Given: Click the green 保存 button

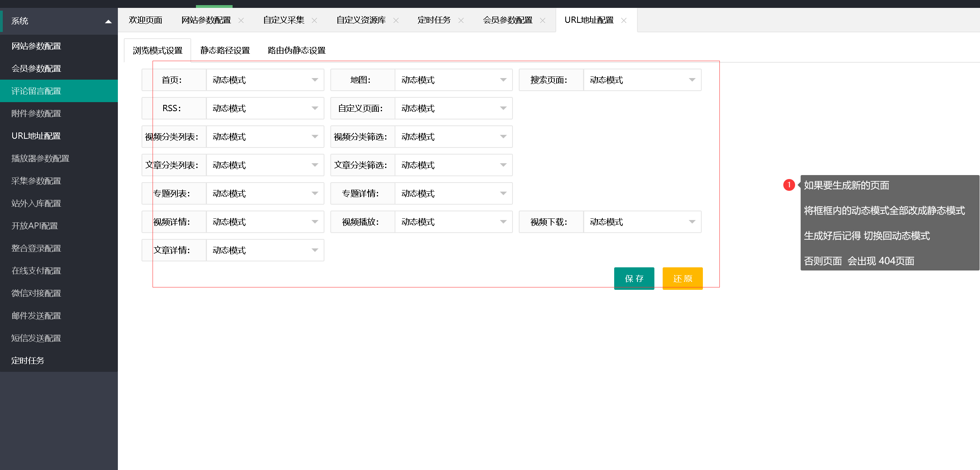Looking at the screenshot, I should (x=634, y=278).
